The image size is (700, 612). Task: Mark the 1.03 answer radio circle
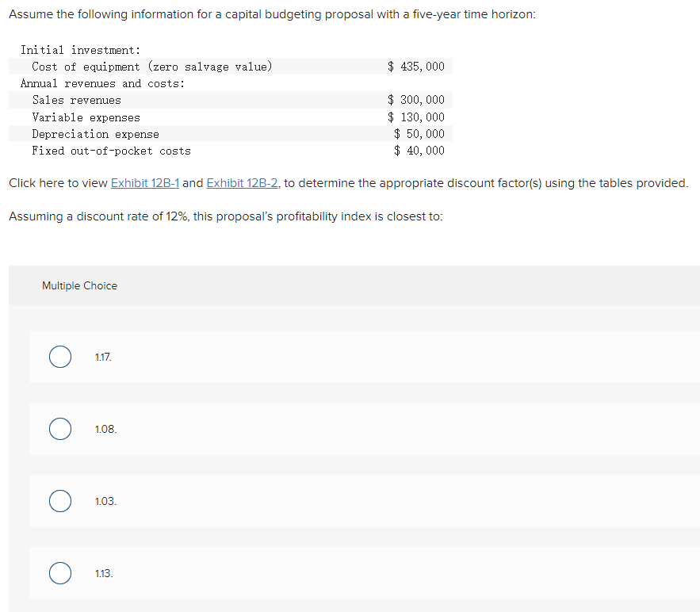click(x=60, y=501)
